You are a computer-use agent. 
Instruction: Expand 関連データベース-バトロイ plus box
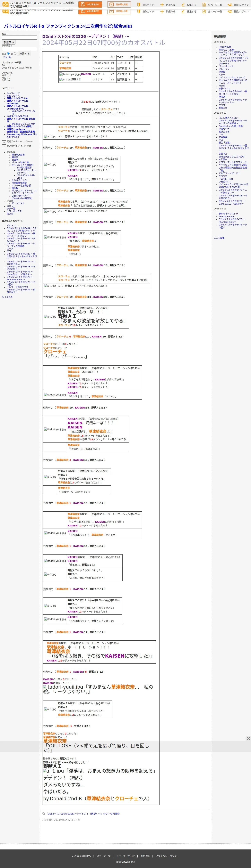[x=4, y=142]
